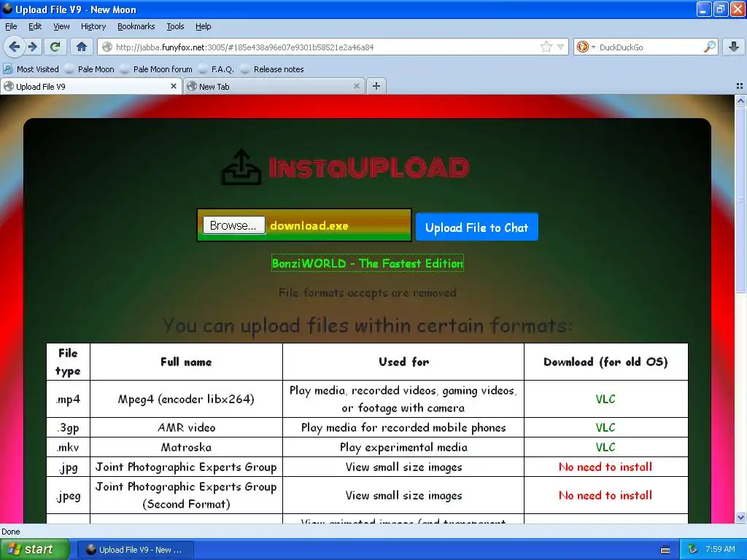
Task: Click the 'Play experimental media' cell
Action: [x=403, y=447]
